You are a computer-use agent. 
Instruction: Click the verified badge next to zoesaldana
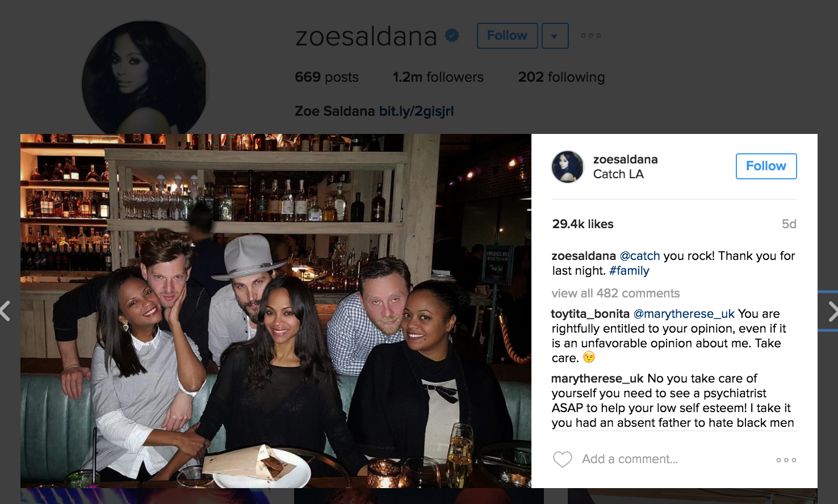452,36
